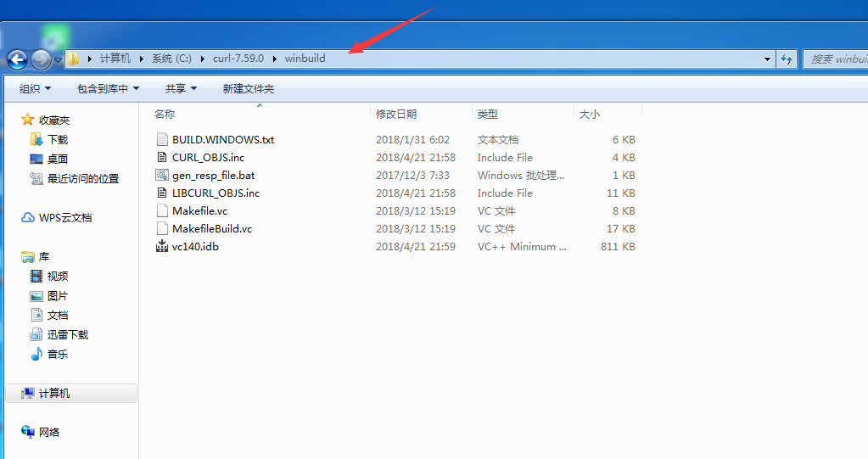Screen dimensions: 868x459
Task: Click the LIBCURL_OBJS.inc file name
Action: pyautogui.click(x=216, y=193)
